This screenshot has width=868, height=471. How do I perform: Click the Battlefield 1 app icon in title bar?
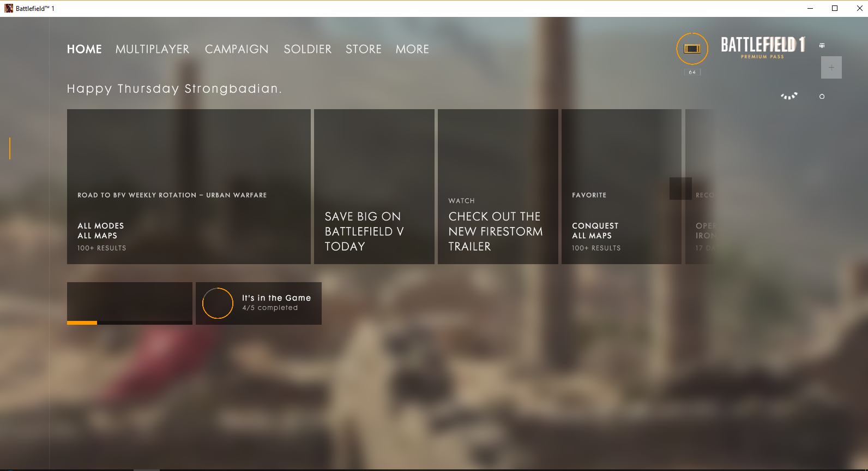tap(9, 8)
